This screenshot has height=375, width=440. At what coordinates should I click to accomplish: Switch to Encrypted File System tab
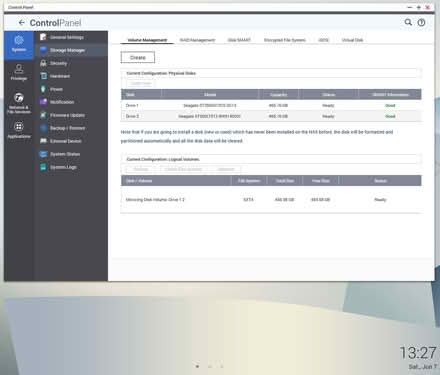tap(285, 40)
